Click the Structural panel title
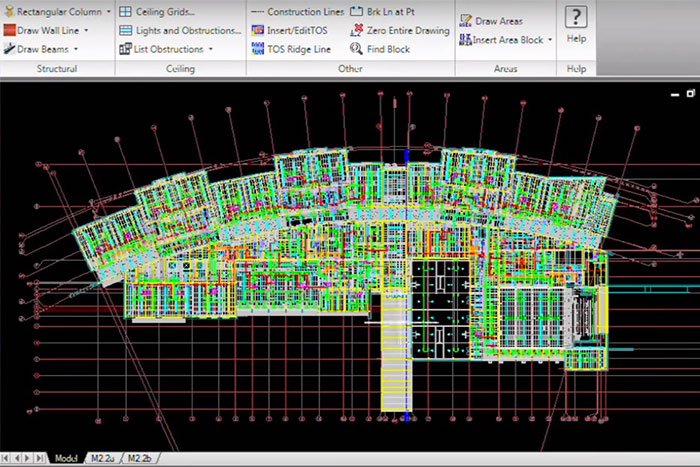The image size is (700, 467). pyautogui.click(x=57, y=69)
